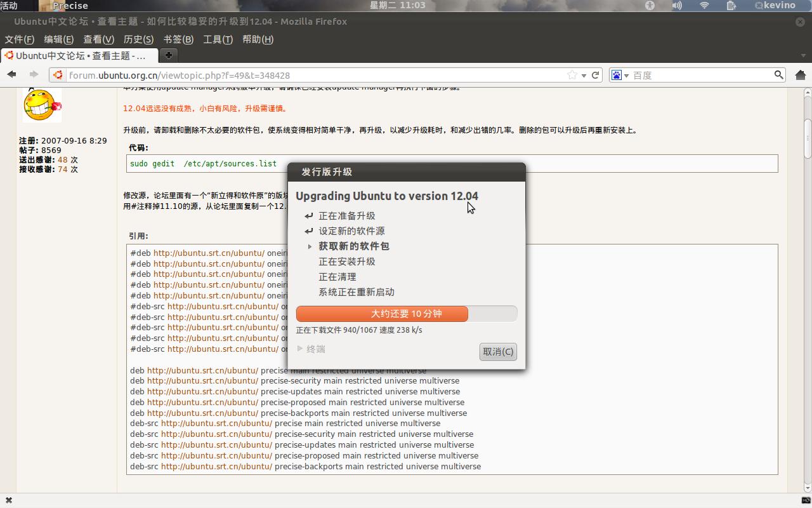Click the 正在准备升级 step text
812x508 pixels.
(x=347, y=216)
